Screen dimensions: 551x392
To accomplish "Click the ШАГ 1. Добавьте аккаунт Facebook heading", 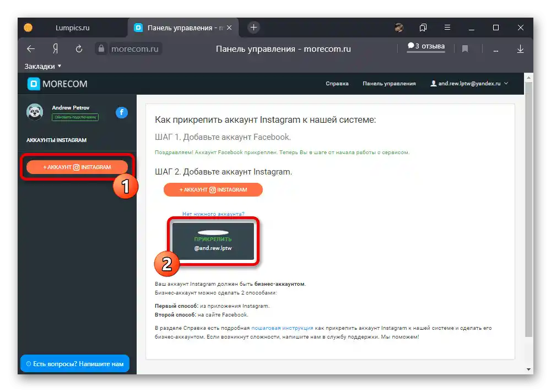I will point(223,137).
